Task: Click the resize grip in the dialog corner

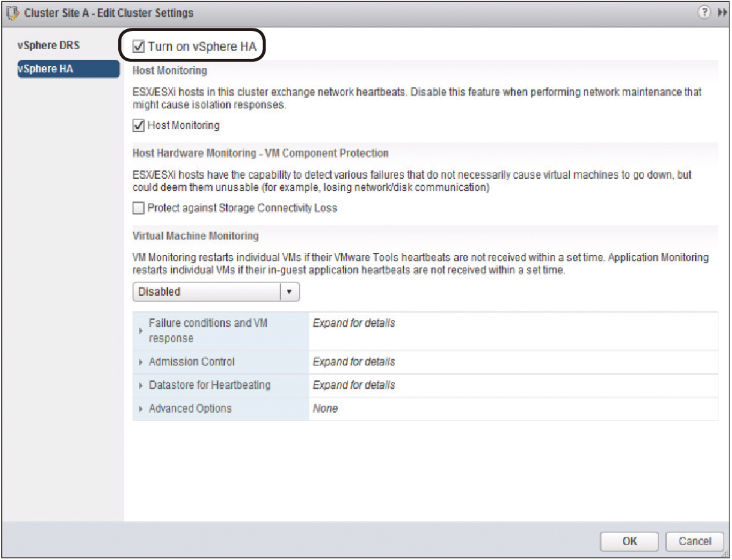Action: click(x=725, y=554)
